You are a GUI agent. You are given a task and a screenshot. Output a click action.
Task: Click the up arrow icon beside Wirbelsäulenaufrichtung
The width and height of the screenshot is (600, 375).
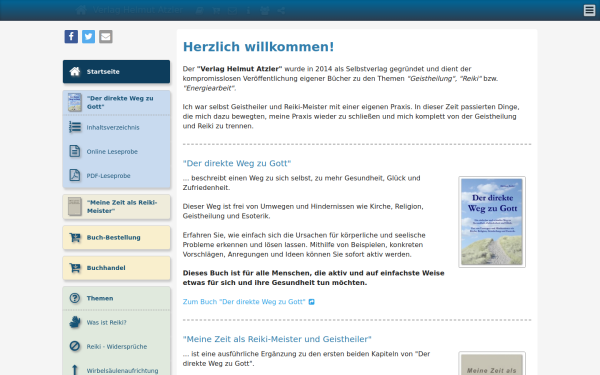(75, 370)
